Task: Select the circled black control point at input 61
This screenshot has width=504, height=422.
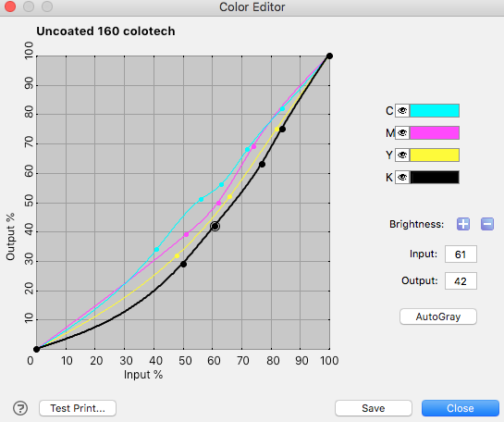Action: coord(215,227)
